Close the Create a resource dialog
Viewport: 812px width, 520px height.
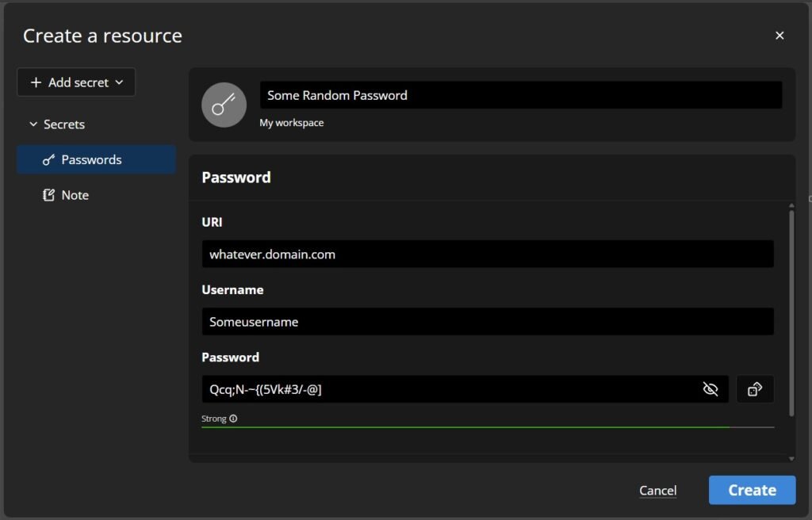[779, 36]
